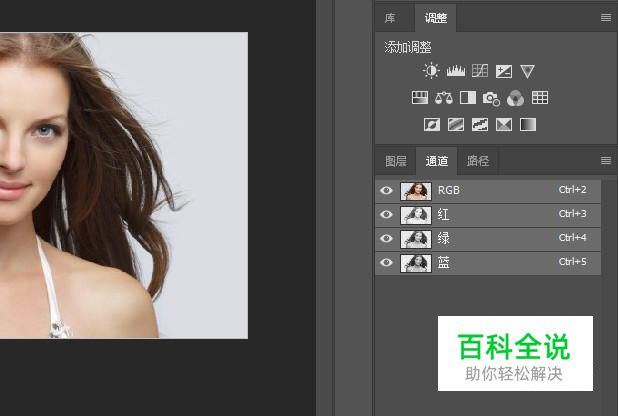Add Gradient Map adjustment

tap(528, 125)
